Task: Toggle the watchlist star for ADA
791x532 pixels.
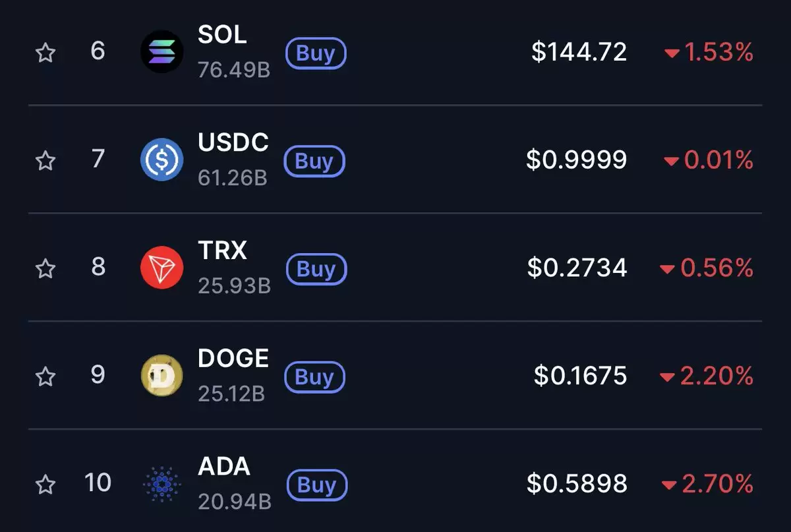Action: coord(45,485)
